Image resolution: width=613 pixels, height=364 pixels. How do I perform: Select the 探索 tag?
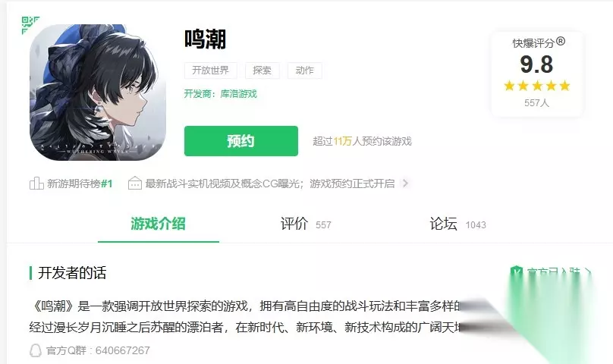pyautogui.click(x=262, y=71)
